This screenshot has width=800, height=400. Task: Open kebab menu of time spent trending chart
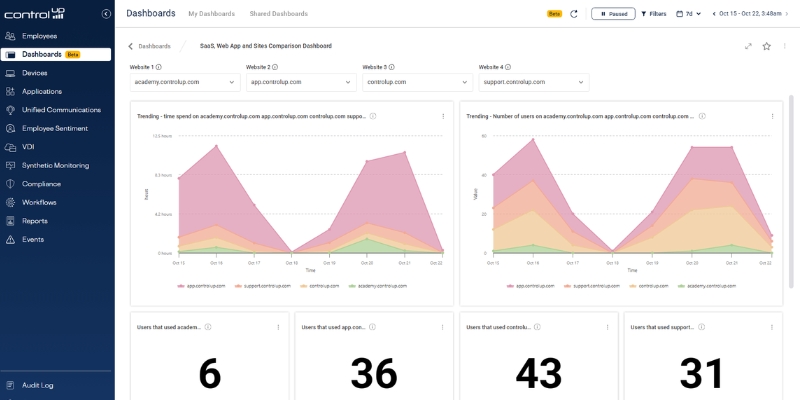pos(443,116)
